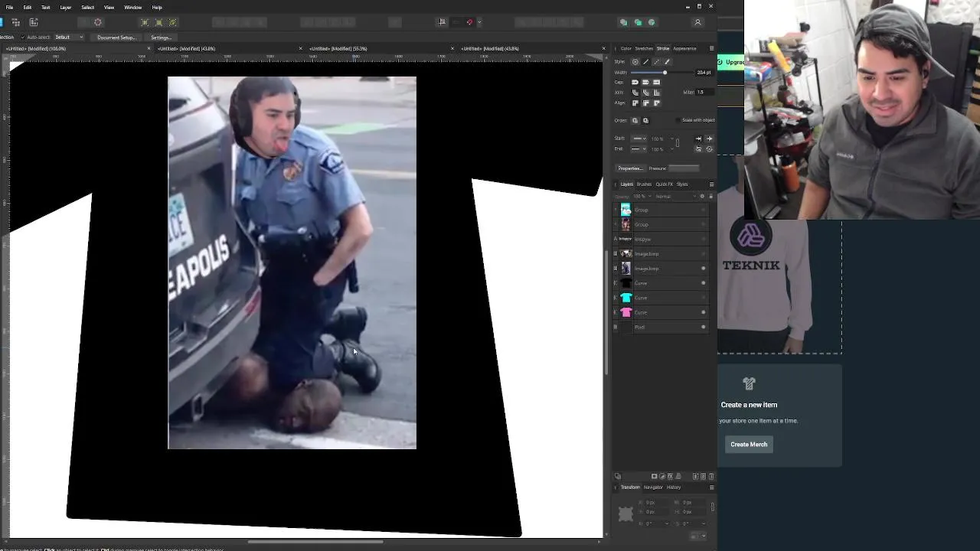This screenshot has height=551, width=980.
Task: Open the Transform panel hamburger menu
Action: pyautogui.click(x=711, y=487)
